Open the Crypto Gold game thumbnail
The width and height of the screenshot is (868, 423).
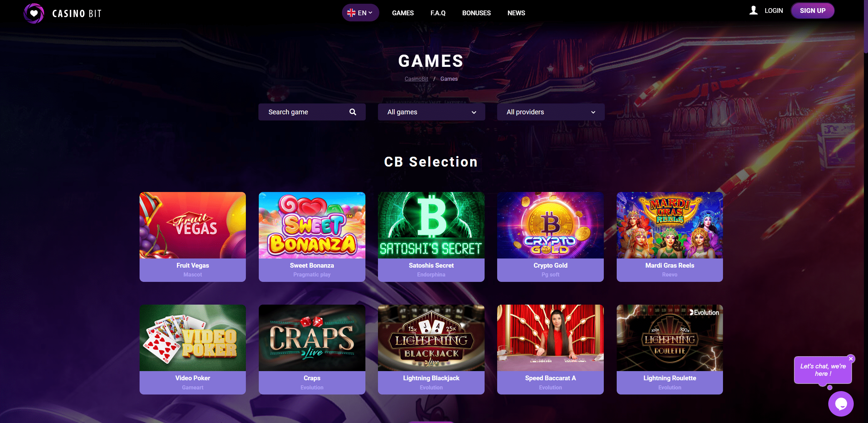(550, 225)
